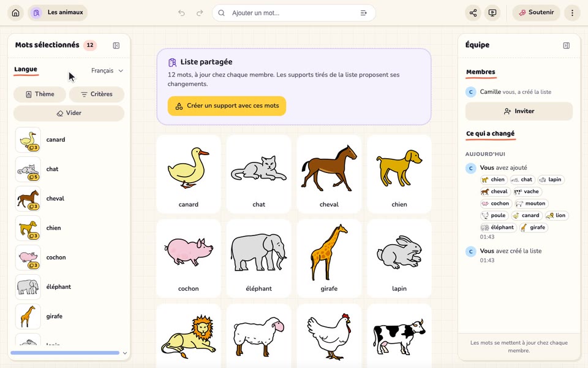Click the horizontal scrollbar in sidebar
Viewport: 588px width, 368px height.
pyautogui.click(x=65, y=353)
